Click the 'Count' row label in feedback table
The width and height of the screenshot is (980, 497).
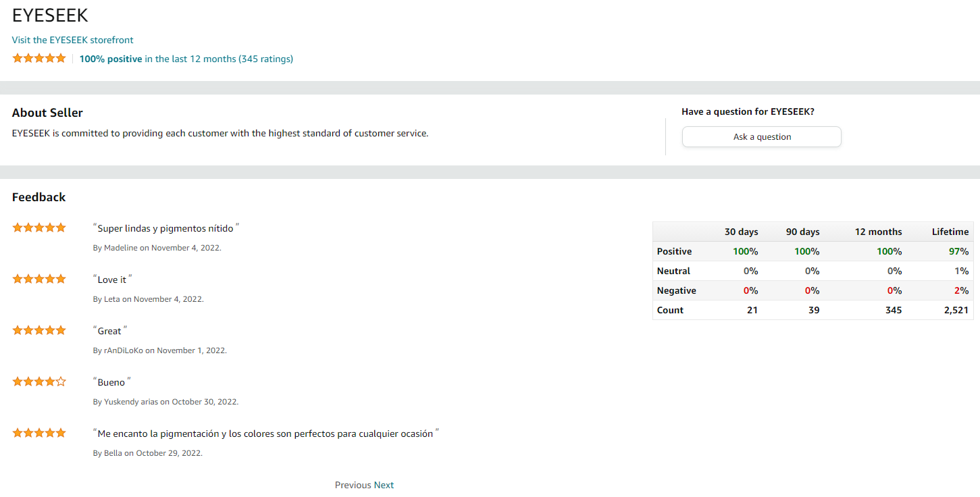[671, 310]
